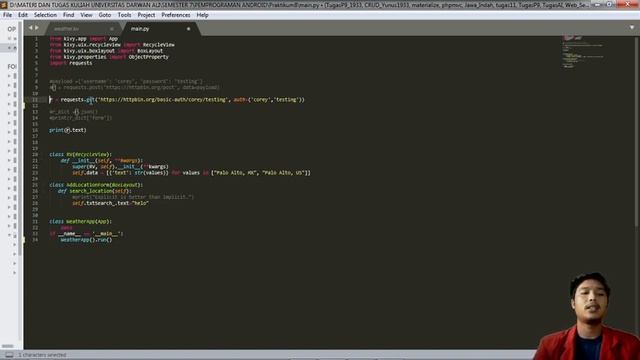640x360 pixels.
Task: Click the "if __name__ == '__main__':" line
Action: point(86,234)
